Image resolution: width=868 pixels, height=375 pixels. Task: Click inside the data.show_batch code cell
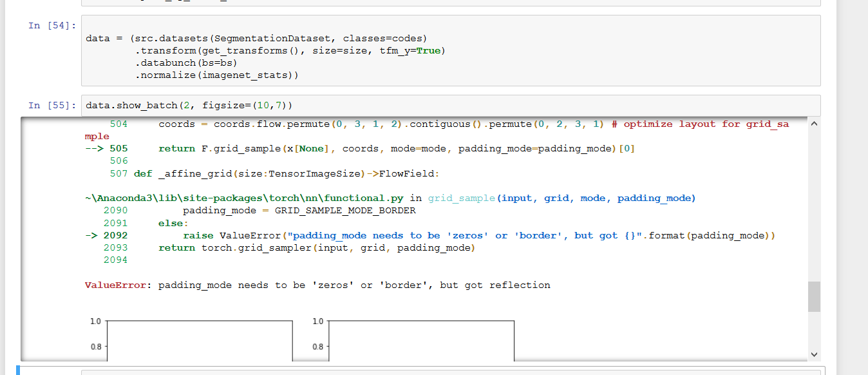pyautogui.click(x=451, y=106)
